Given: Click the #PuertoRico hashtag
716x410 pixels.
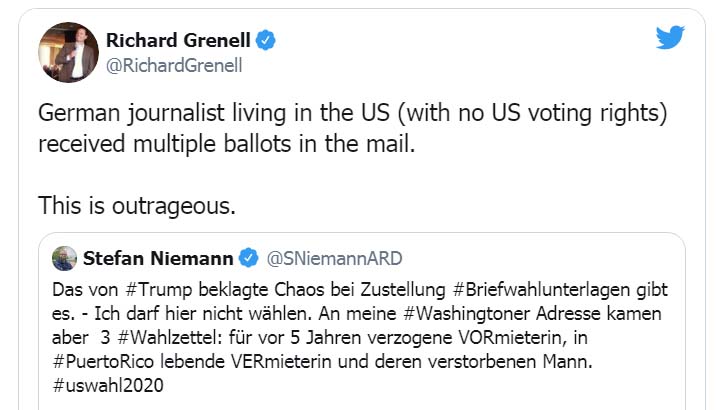Looking at the screenshot, I should click(99, 354).
